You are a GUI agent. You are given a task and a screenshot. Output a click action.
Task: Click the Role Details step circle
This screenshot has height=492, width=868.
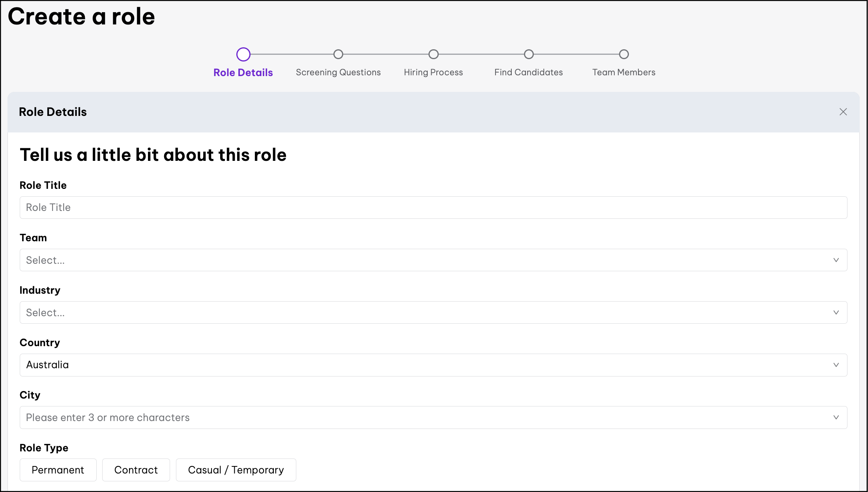click(243, 54)
